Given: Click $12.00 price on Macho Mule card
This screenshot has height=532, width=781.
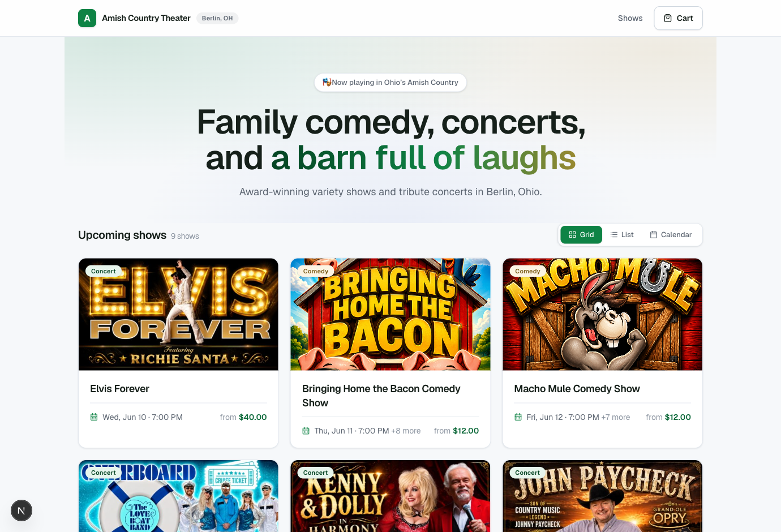Looking at the screenshot, I should pos(678,417).
